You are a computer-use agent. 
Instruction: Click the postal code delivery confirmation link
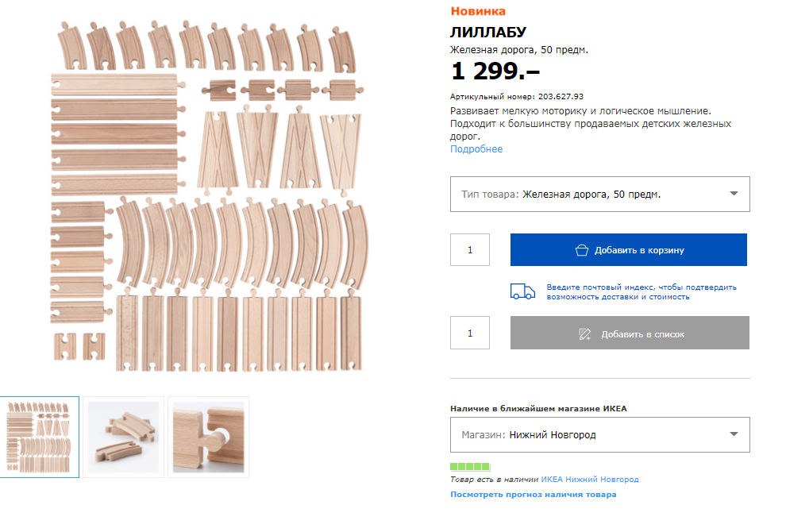(x=641, y=291)
